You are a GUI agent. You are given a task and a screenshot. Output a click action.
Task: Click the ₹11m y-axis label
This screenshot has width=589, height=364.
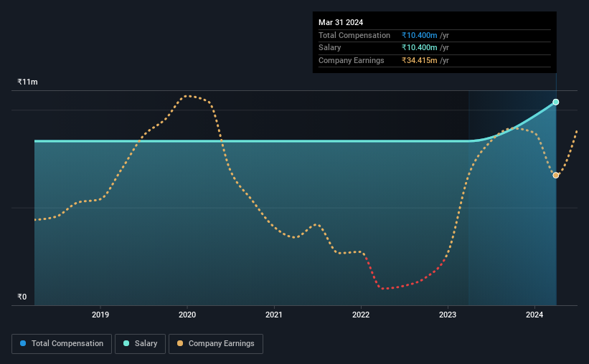27,82
